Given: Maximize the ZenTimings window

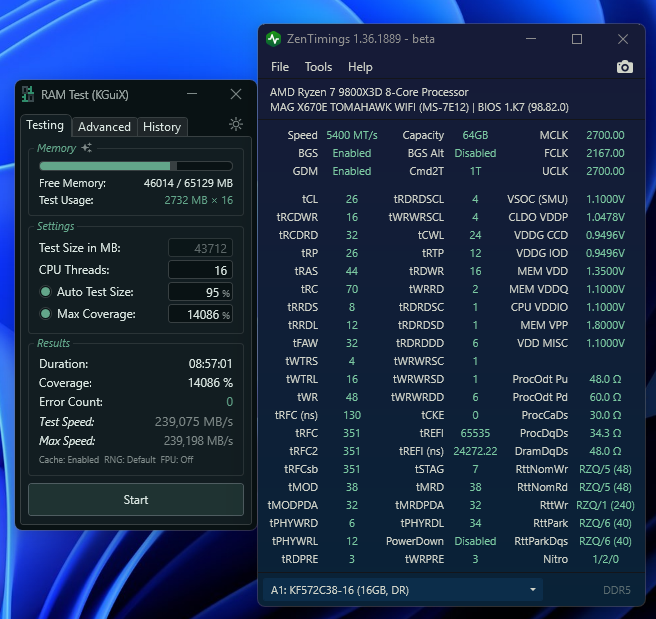Looking at the screenshot, I should [577, 39].
